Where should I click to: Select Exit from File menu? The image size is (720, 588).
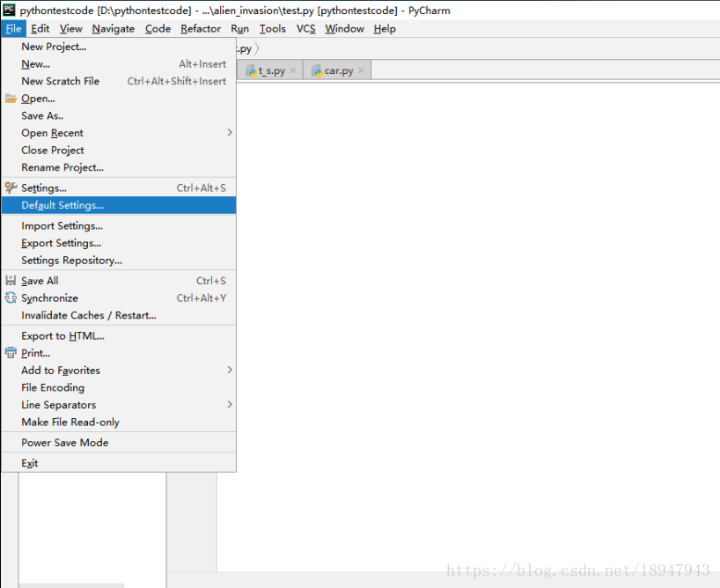(x=119, y=463)
